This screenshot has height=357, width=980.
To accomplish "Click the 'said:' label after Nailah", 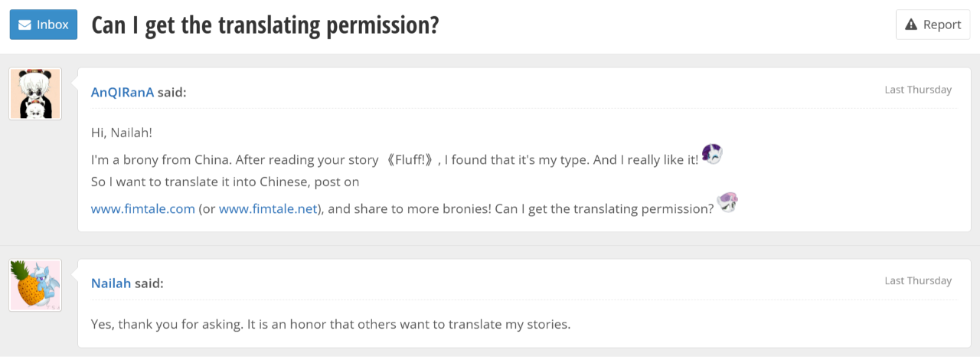I will tap(149, 283).
